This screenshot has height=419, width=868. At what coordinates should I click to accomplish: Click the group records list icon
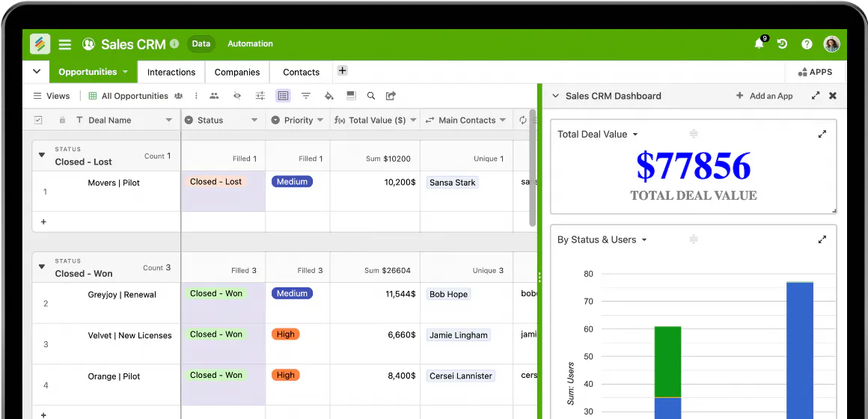click(x=283, y=96)
